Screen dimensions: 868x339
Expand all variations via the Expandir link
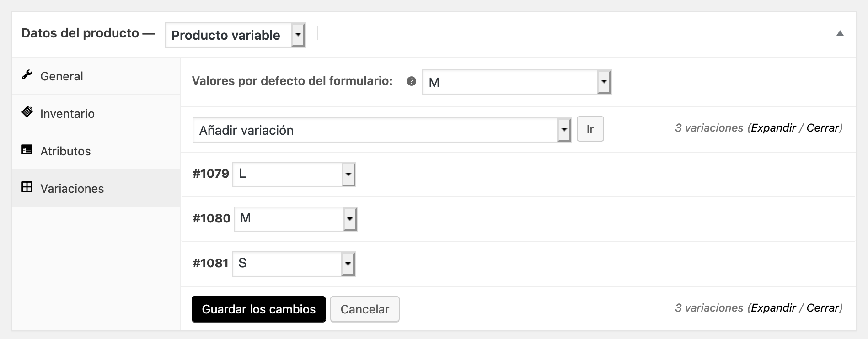(x=773, y=128)
